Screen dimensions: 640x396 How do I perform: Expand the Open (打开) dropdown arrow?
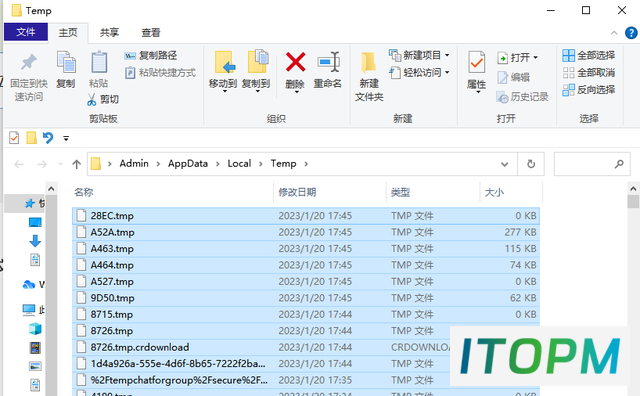536,58
